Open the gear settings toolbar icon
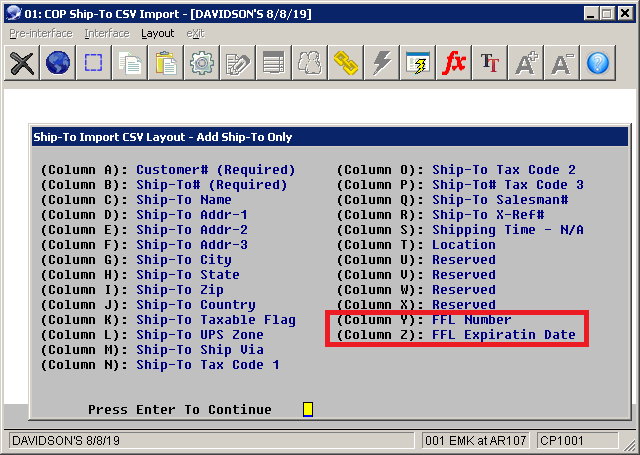This screenshot has width=640, height=455. (x=202, y=63)
